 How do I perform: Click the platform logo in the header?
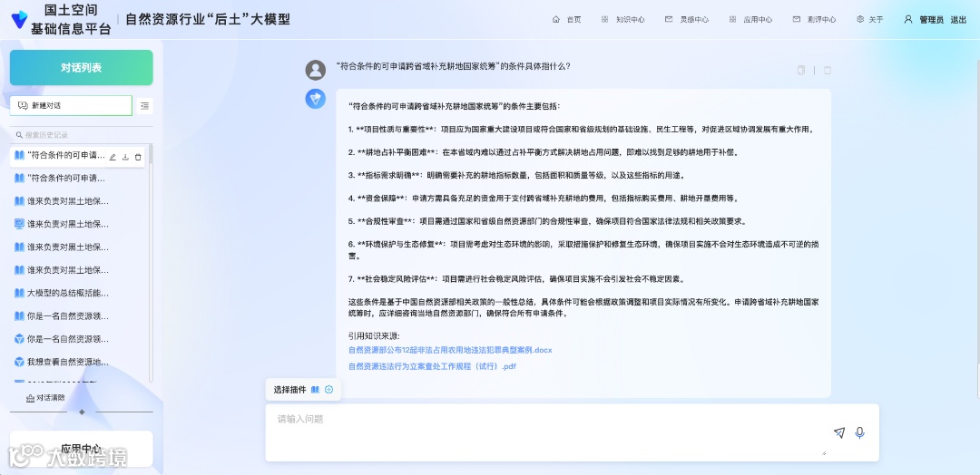point(19,19)
